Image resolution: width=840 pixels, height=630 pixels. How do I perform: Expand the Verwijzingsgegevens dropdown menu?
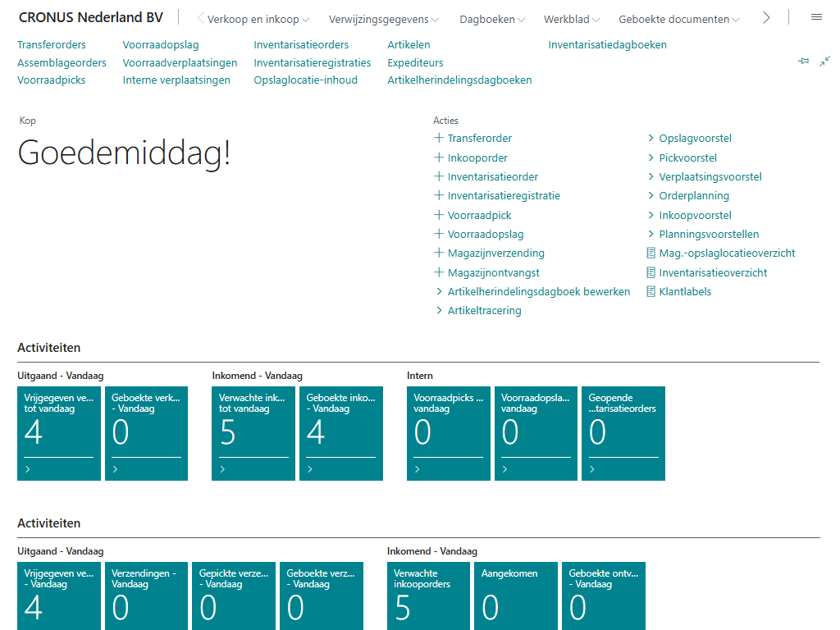point(383,19)
